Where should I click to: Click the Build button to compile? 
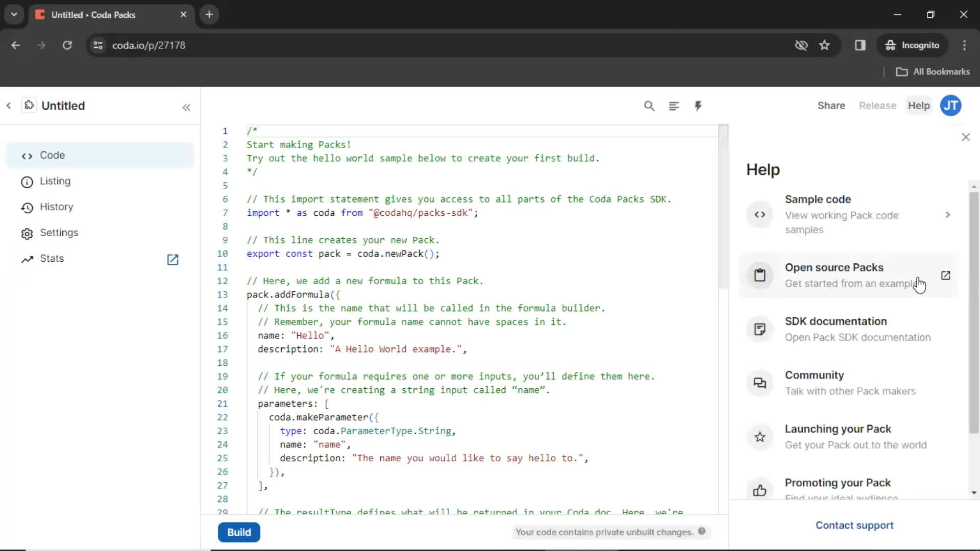239,532
